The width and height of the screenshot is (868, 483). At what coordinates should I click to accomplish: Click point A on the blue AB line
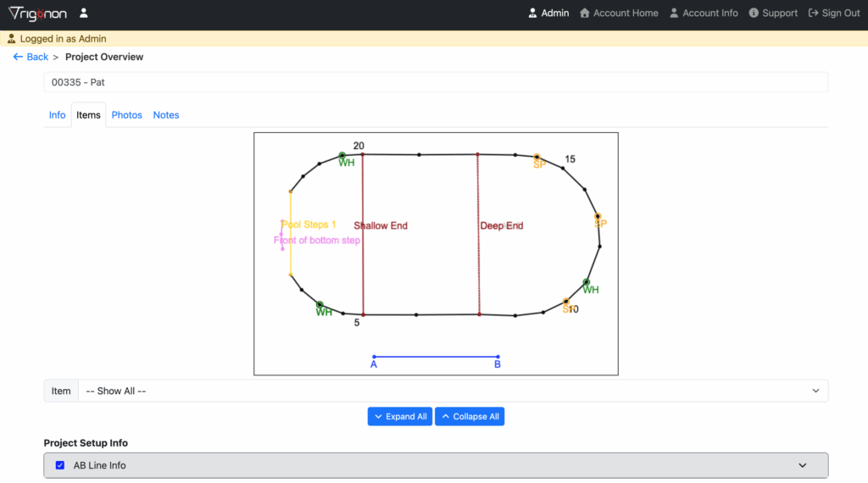(374, 357)
